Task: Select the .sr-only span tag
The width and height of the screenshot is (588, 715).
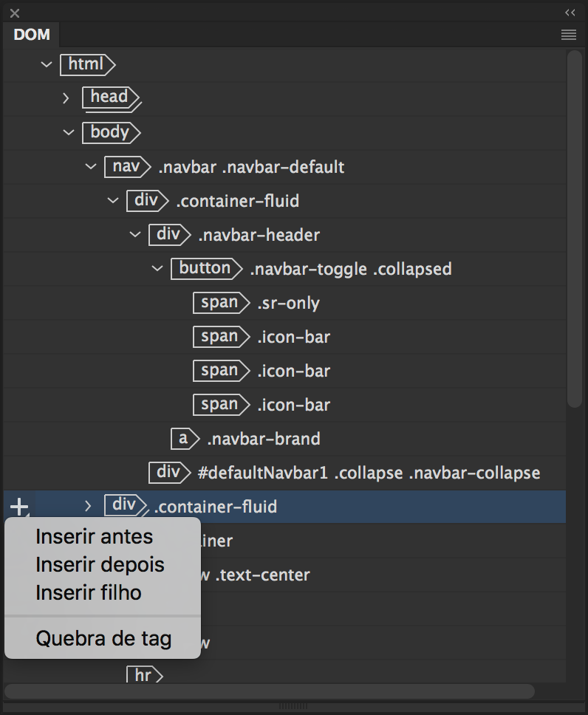Action: [220, 303]
